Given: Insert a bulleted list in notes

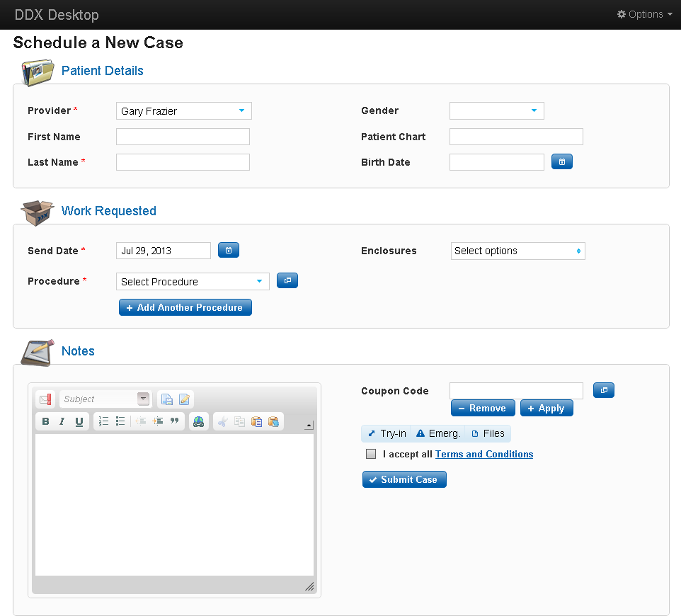Looking at the screenshot, I should [x=120, y=421].
